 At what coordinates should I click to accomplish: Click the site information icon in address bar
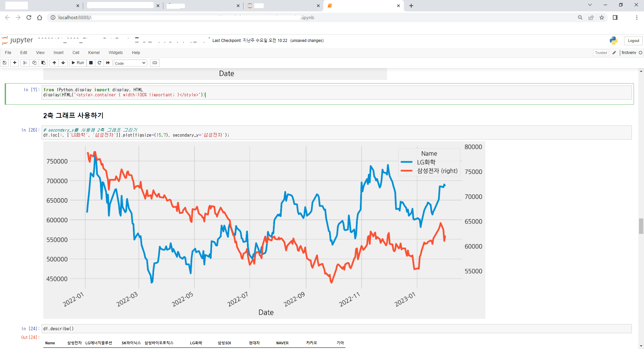(53, 17)
